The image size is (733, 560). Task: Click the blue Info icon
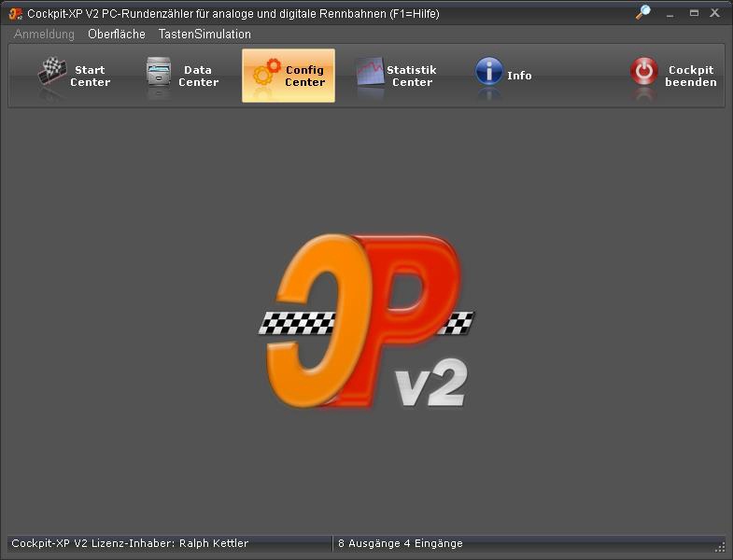pyautogui.click(x=489, y=72)
